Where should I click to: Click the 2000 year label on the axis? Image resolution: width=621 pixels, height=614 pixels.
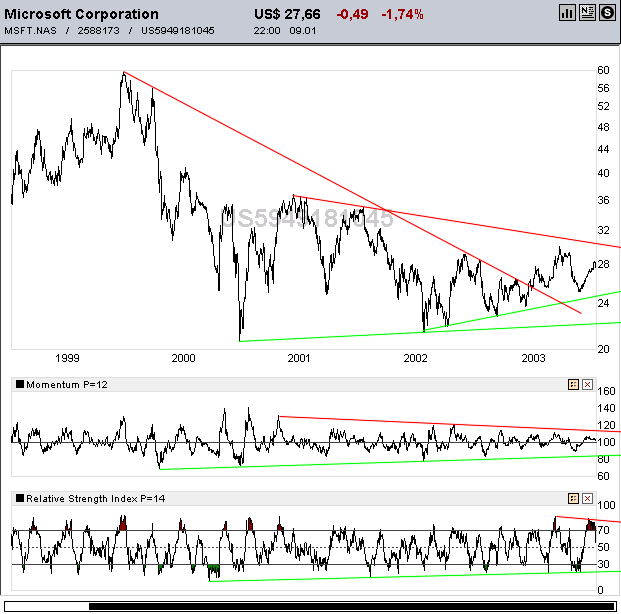pyautogui.click(x=183, y=358)
